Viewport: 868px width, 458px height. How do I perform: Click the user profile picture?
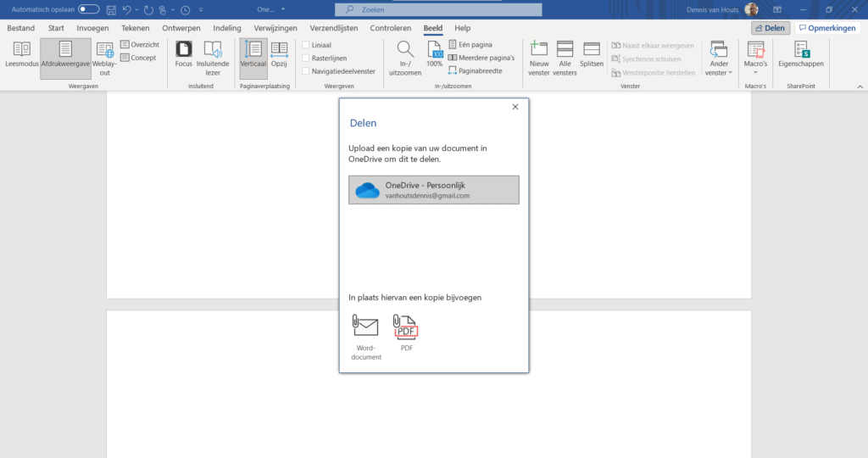click(751, 9)
